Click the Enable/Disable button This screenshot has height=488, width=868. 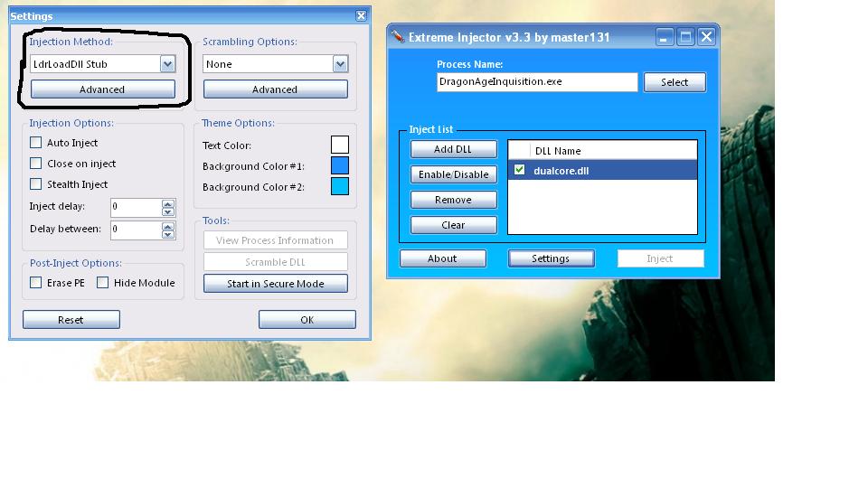[x=453, y=174]
